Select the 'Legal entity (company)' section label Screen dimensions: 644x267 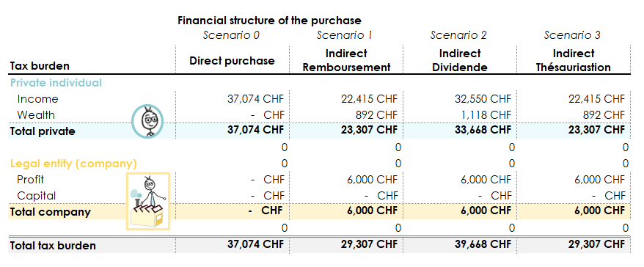[x=73, y=164]
